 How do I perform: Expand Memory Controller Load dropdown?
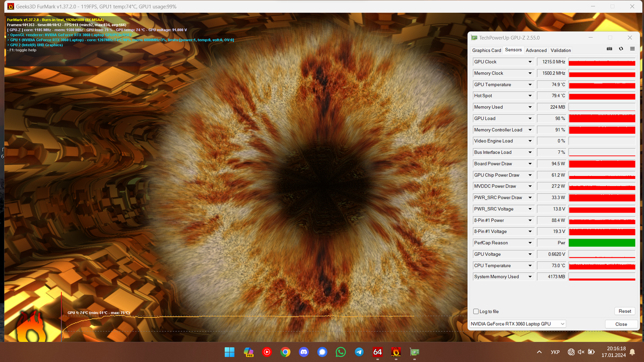(530, 130)
